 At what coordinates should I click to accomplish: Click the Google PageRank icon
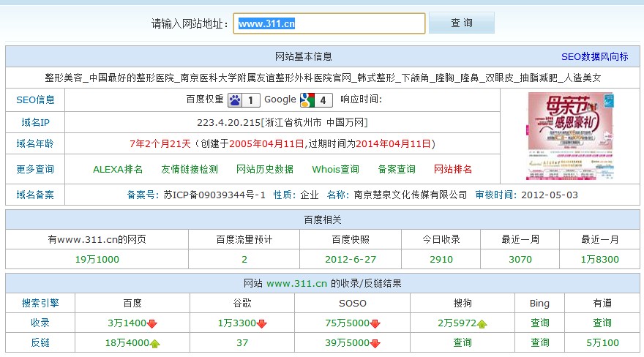tap(316, 100)
